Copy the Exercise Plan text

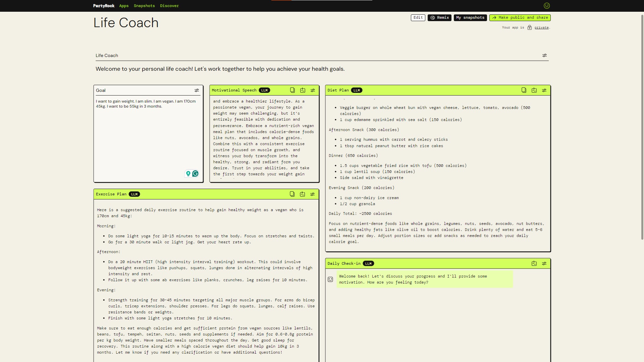[x=292, y=194]
